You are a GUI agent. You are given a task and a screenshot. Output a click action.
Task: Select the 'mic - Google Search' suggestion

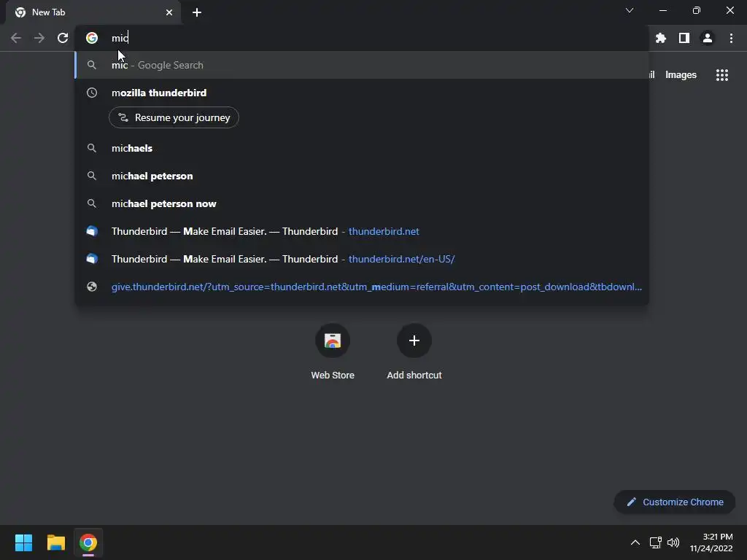[362, 65]
